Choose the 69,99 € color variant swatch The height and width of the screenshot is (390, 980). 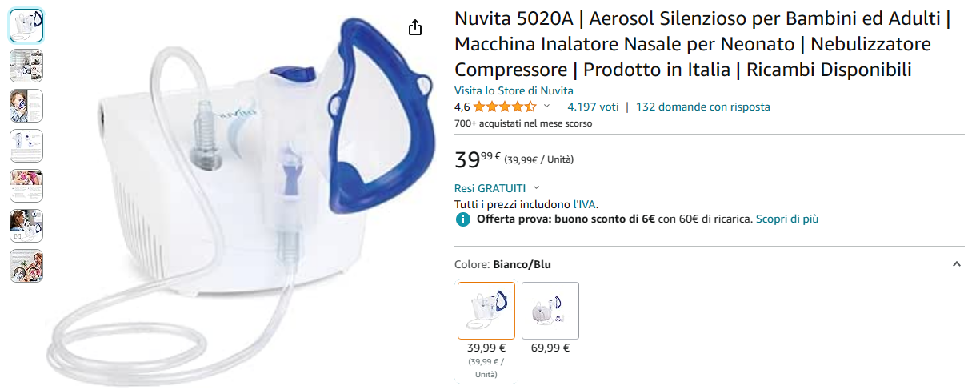[x=550, y=311]
